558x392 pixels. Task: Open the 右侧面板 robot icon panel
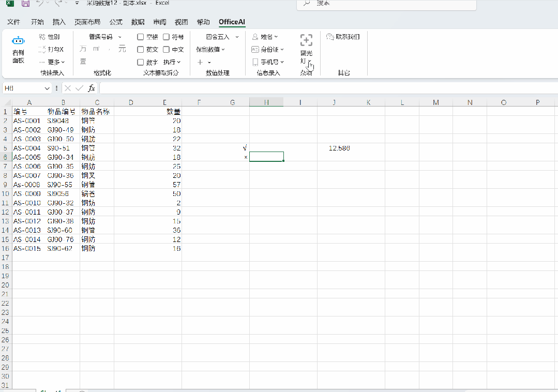18,40
